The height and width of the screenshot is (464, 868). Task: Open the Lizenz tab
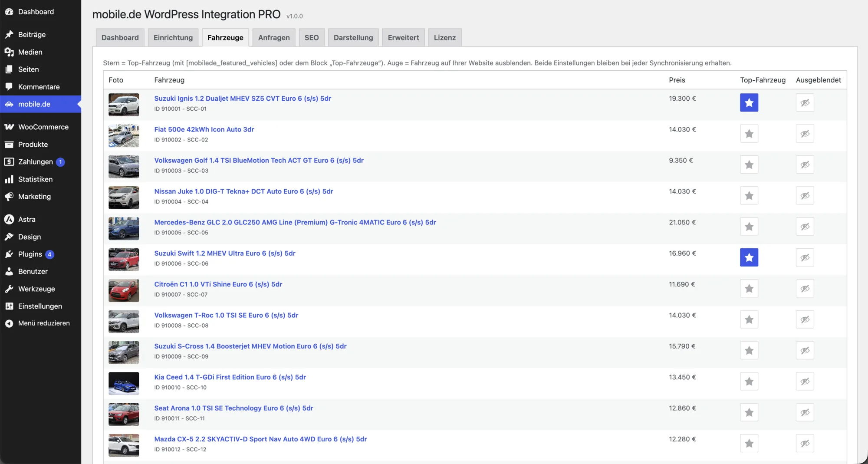click(x=445, y=37)
